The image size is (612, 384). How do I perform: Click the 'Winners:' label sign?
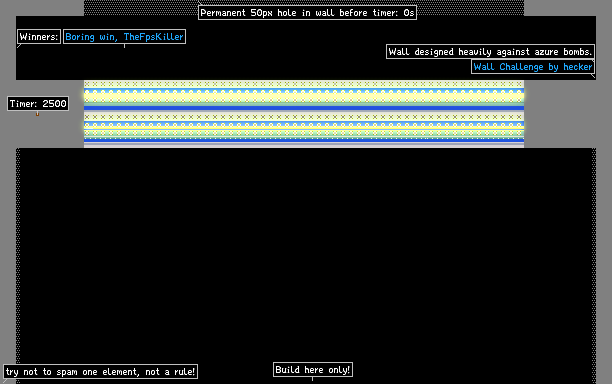[39, 37]
